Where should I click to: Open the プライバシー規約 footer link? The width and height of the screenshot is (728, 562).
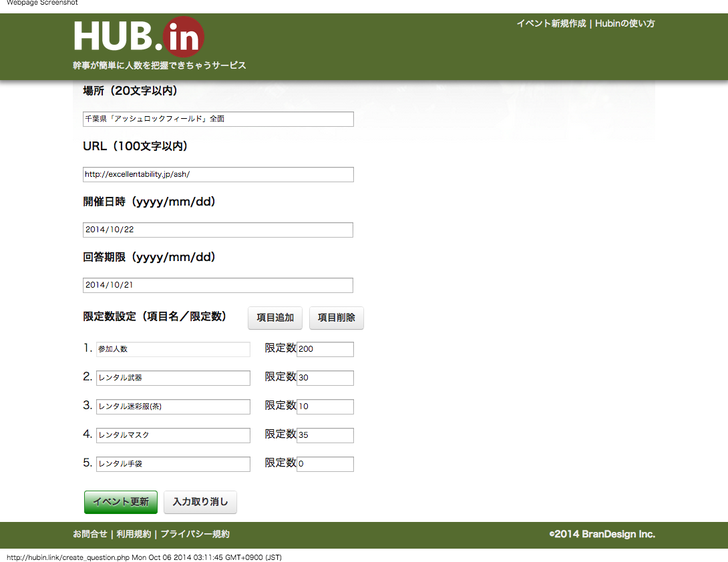pos(195,534)
